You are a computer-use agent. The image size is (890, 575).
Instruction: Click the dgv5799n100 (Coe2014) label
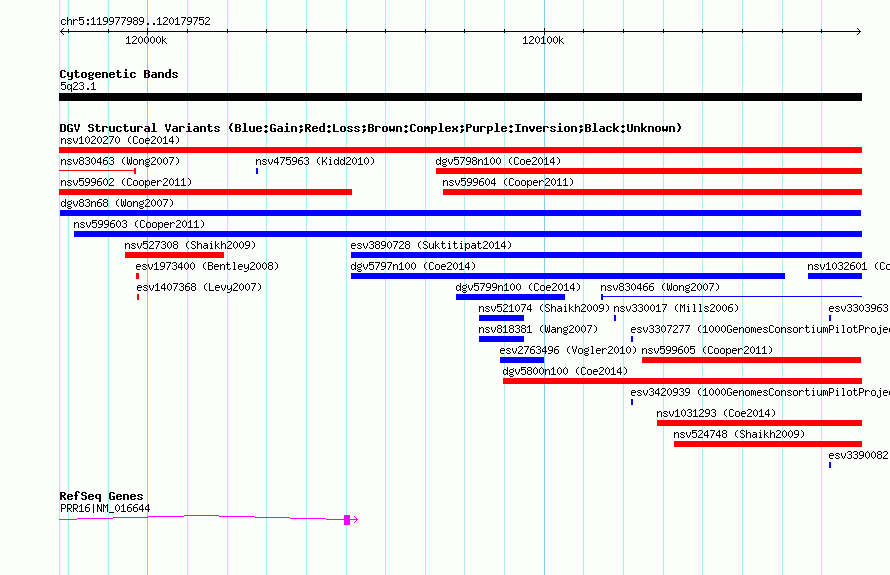(518, 287)
